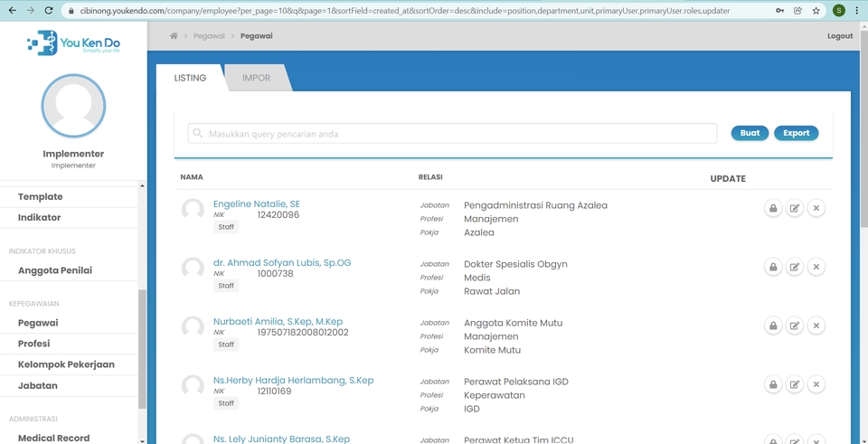Click the text Pengadministrasi Ruang Azalea
This screenshot has width=868, height=444.
(x=535, y=205)
